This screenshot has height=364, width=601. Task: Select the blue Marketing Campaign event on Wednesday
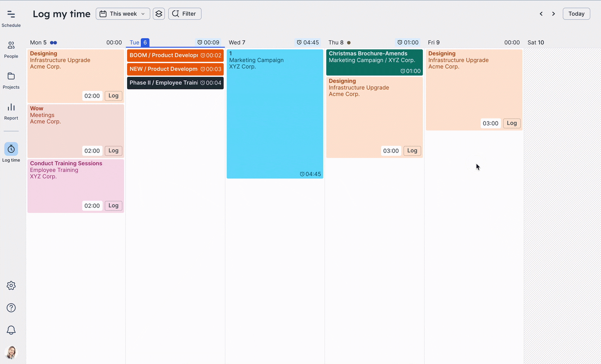pyautogui.click(x=275, y=113)
